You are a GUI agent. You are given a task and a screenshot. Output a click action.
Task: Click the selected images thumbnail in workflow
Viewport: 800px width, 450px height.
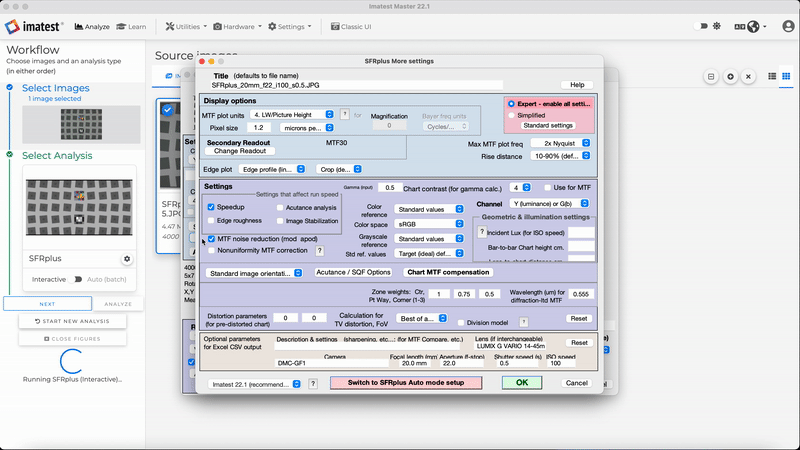point(81,124)
